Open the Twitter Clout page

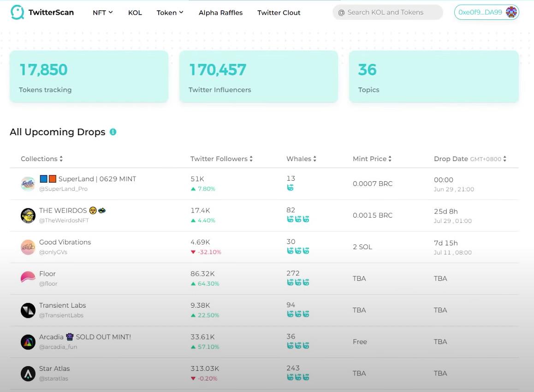279,12
